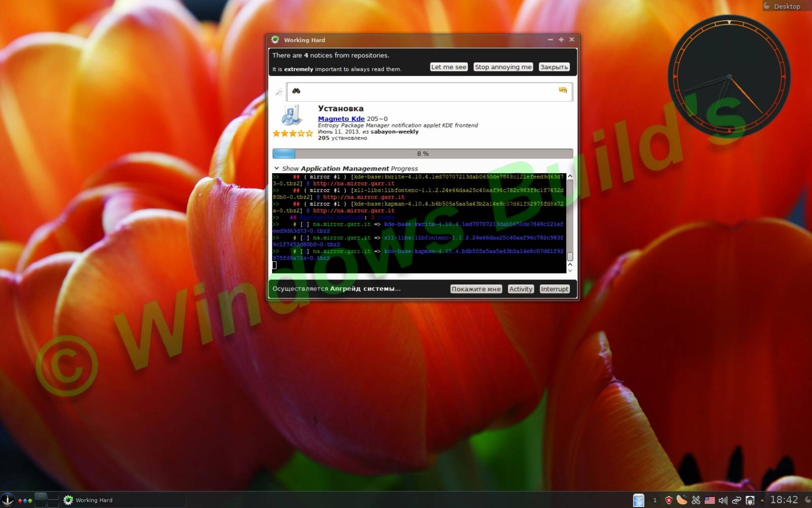Open the volume speaker tray icon
The image size is (812, 508).
723,500
